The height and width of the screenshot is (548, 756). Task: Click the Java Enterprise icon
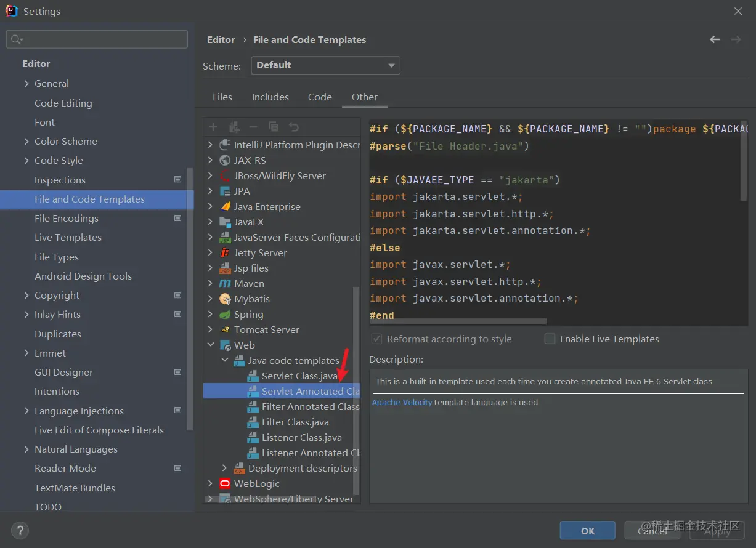225,206
